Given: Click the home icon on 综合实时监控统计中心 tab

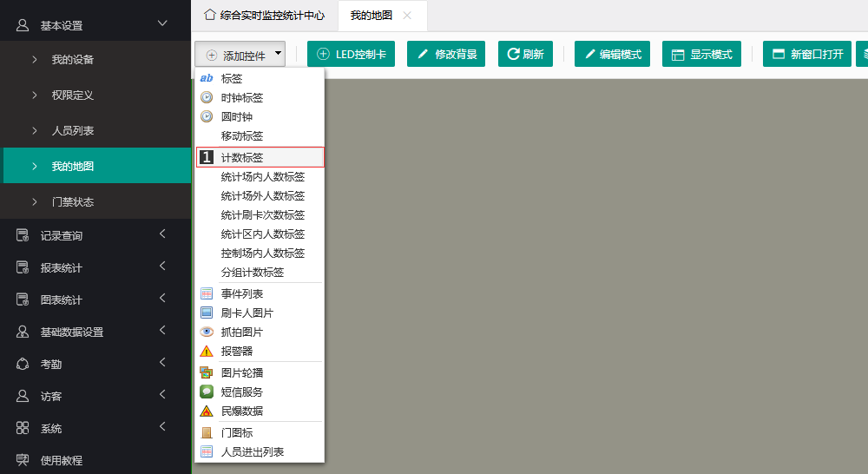Looking at the screenshot, I should tap(210, 15).
